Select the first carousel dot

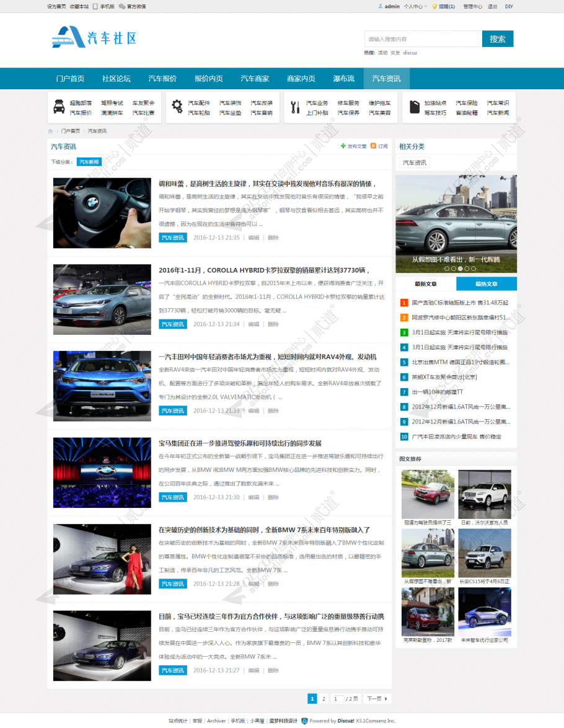pos(447,269)
